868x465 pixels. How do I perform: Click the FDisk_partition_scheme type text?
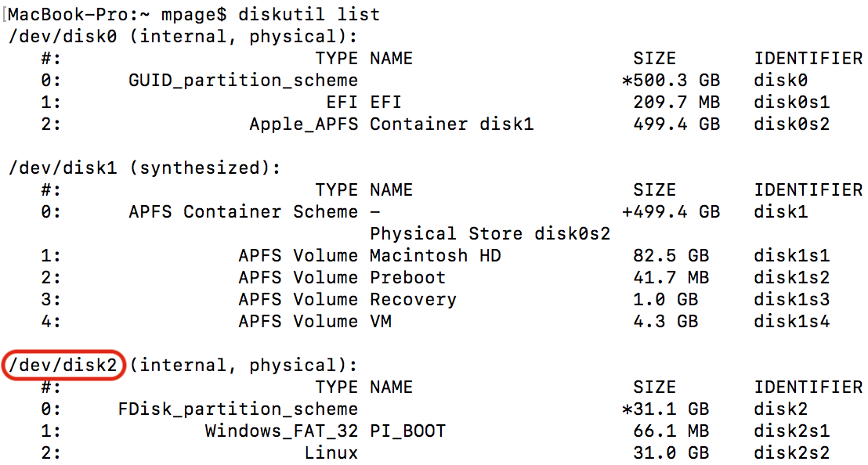pyautogui.click(x=238, y=409)
